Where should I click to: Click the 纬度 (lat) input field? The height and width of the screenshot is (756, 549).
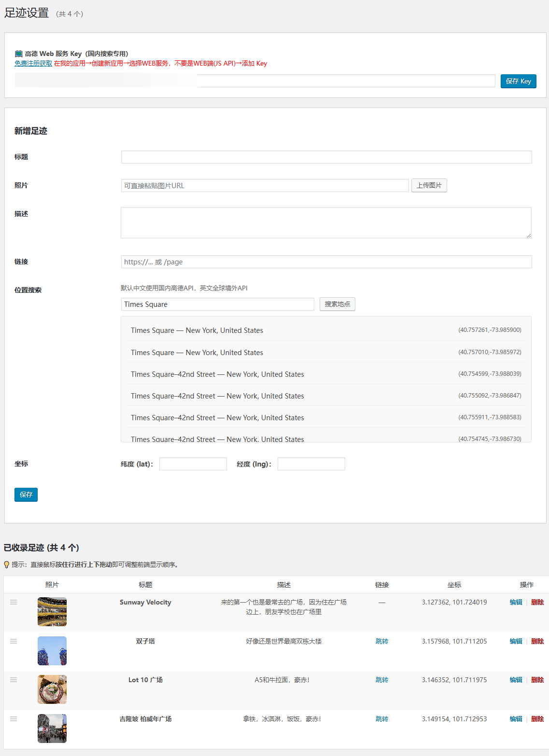point(193,464)
